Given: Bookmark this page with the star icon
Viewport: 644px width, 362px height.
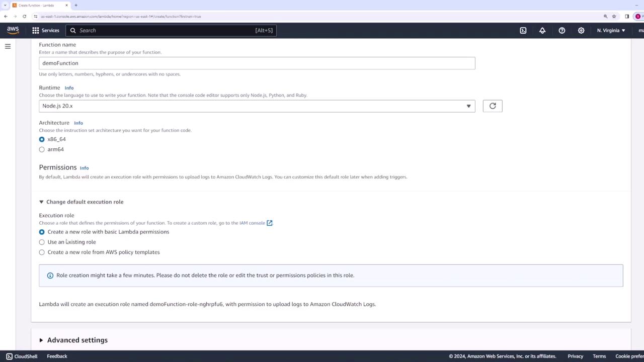Looking at the screenshot, I should tap(614, 16).
